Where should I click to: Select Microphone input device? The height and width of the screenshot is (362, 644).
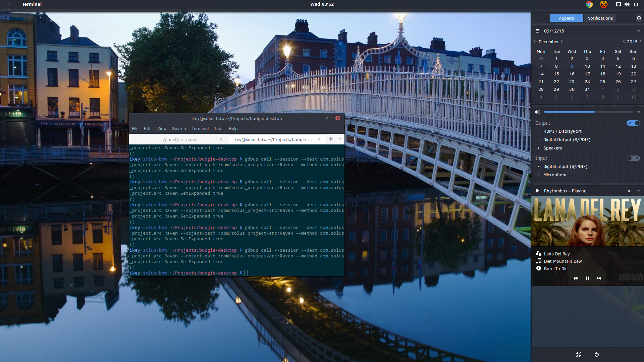(555, 175)
